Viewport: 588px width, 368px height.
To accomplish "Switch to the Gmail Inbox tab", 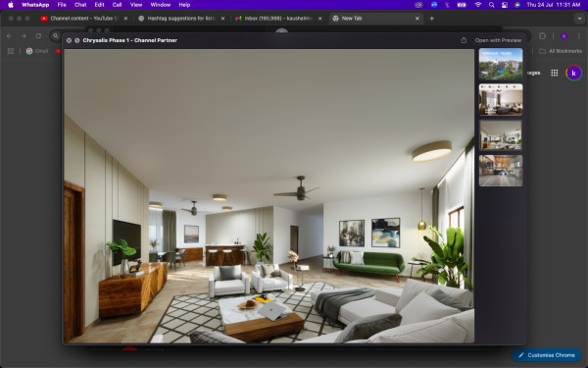I will click(278, 19).
